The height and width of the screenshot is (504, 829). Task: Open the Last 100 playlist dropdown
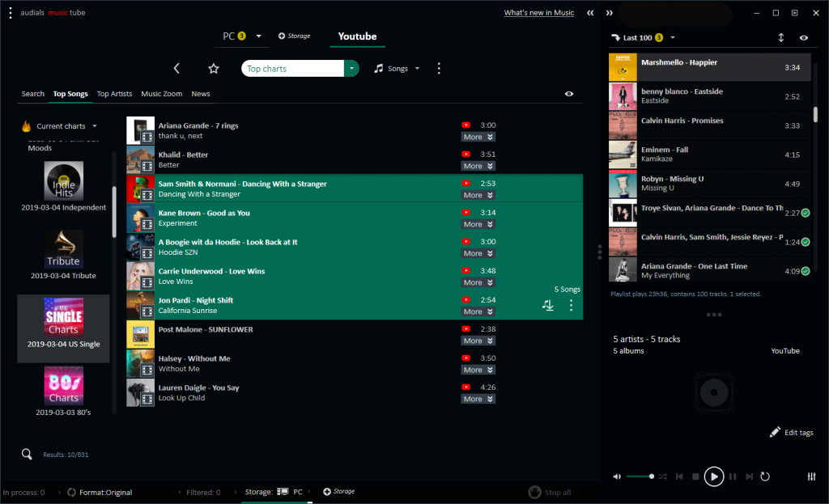coord(673,37)
